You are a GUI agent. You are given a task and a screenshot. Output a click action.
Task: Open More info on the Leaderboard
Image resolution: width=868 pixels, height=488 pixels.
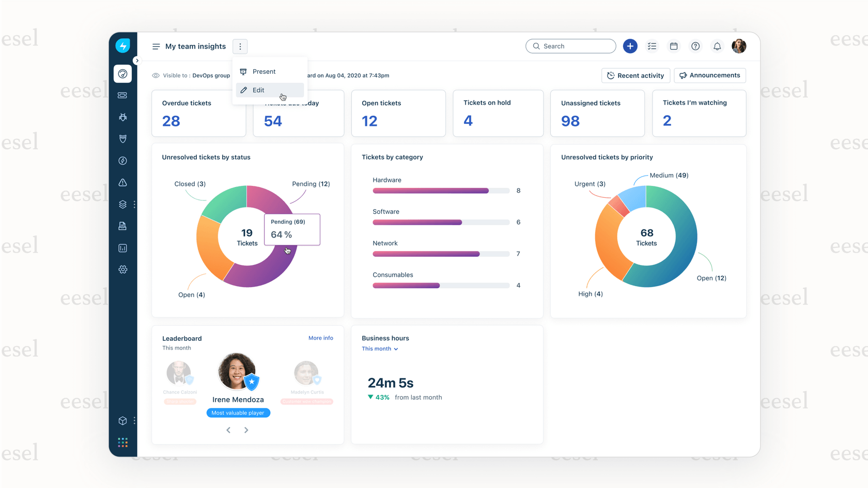(x=320, y=338)
